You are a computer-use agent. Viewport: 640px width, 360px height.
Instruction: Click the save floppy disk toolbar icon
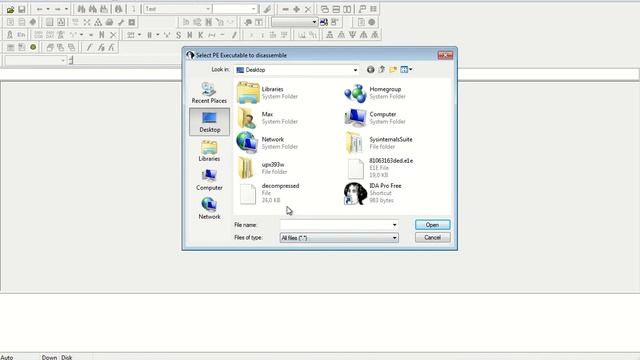pos(22,9)
